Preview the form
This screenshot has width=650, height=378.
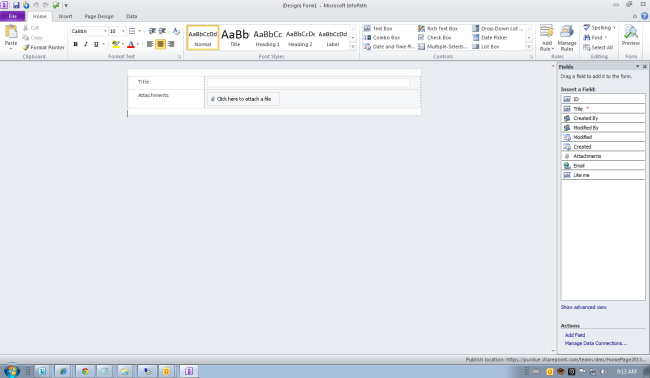tap(631, 36)
